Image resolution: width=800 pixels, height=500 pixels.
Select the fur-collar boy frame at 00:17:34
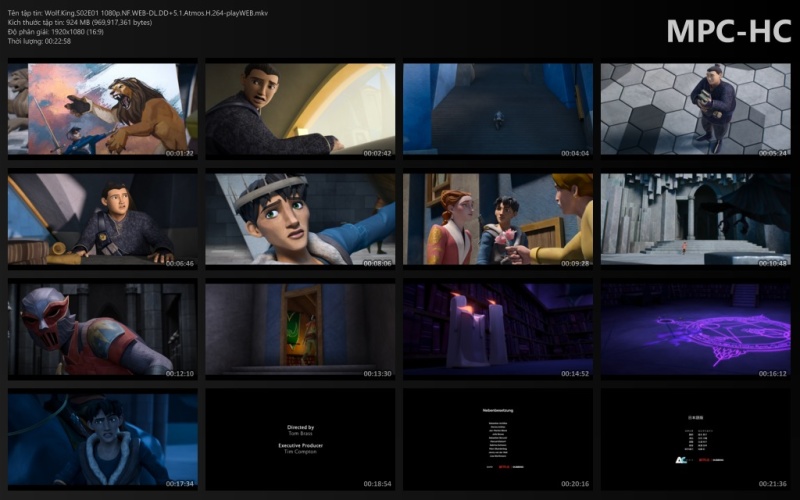coord(103,439)
